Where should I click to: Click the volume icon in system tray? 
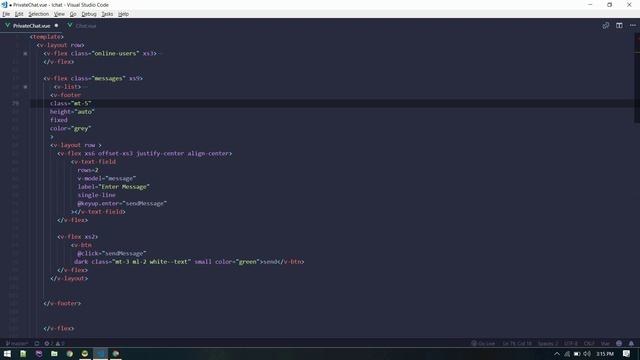click(x=587, y=353)
